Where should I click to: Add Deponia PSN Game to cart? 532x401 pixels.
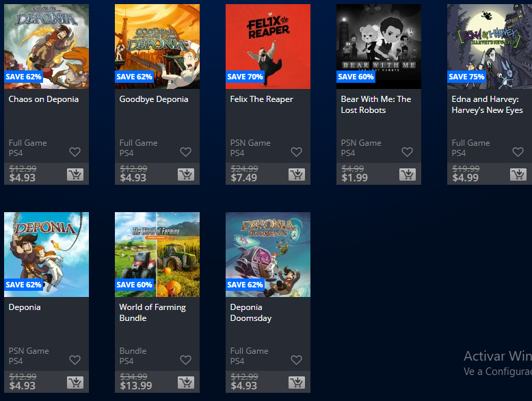[x=75, y=383]
